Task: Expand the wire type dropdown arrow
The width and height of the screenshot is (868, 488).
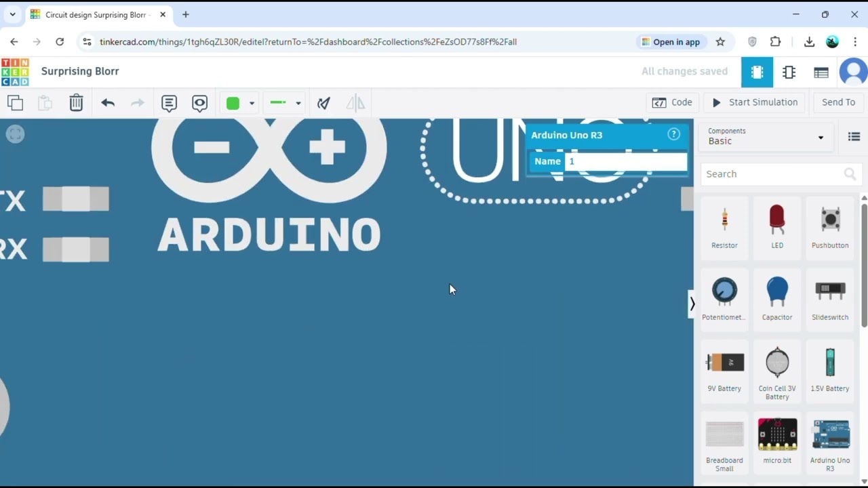Action: [298, 103]
